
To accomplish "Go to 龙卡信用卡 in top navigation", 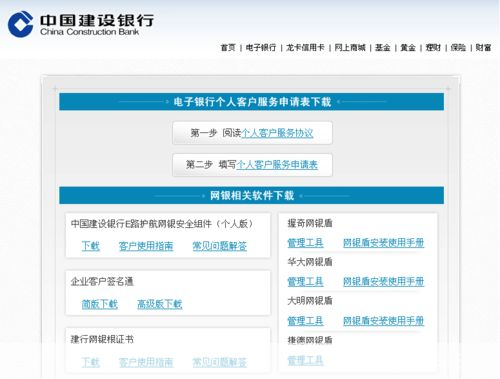I will pyautogui.click(x=305, y=48).
